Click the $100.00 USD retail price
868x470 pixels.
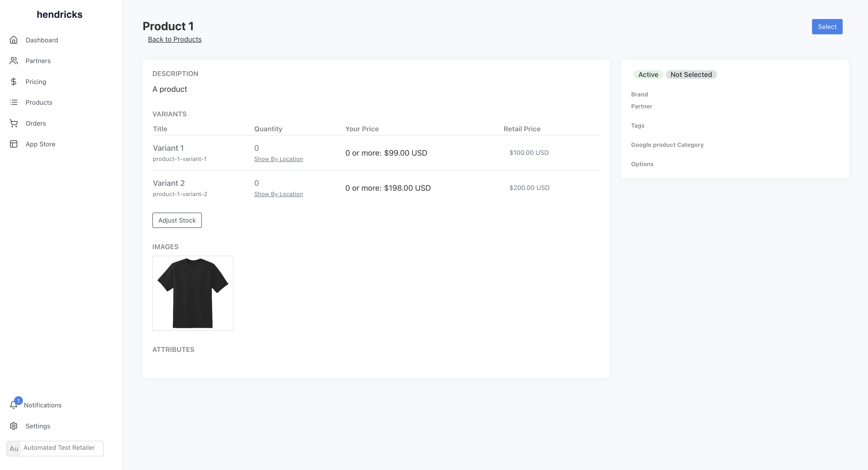coord(529,153)
